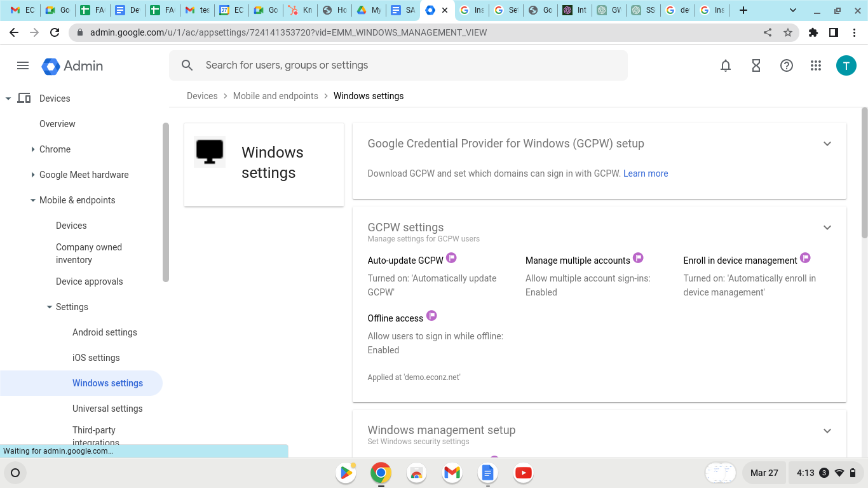Switch to the Calendar 'EC' tab
The width and height of the screenshot is (868, 488).
[231, 10]
